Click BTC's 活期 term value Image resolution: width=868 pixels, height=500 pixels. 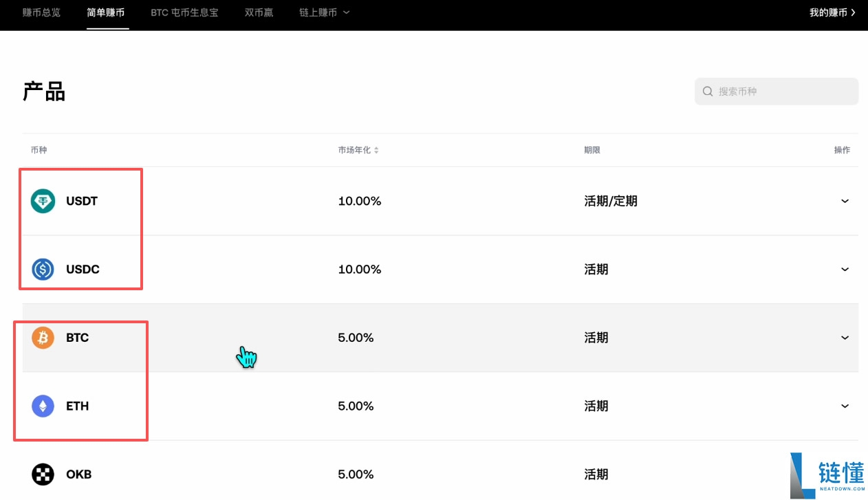[x=596, y=338]
